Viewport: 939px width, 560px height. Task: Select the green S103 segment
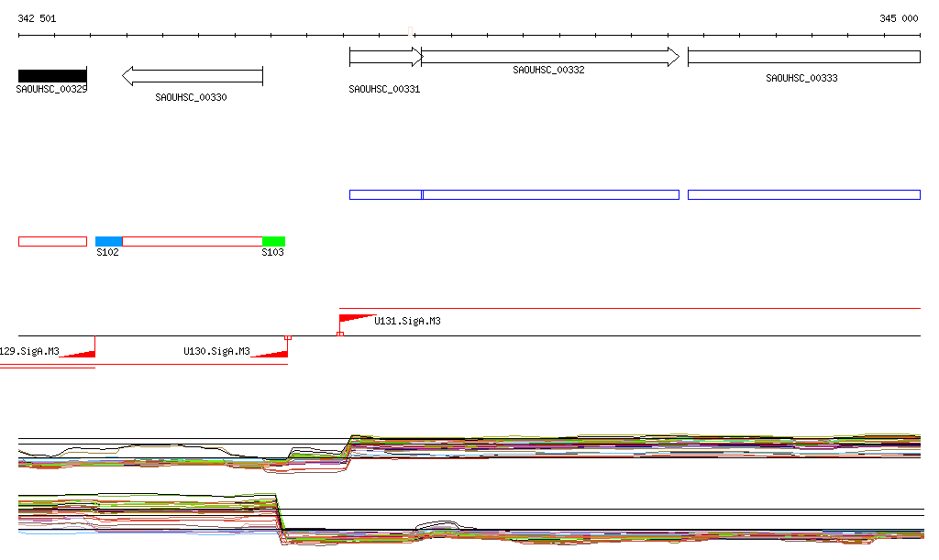[x=273, y=241]
